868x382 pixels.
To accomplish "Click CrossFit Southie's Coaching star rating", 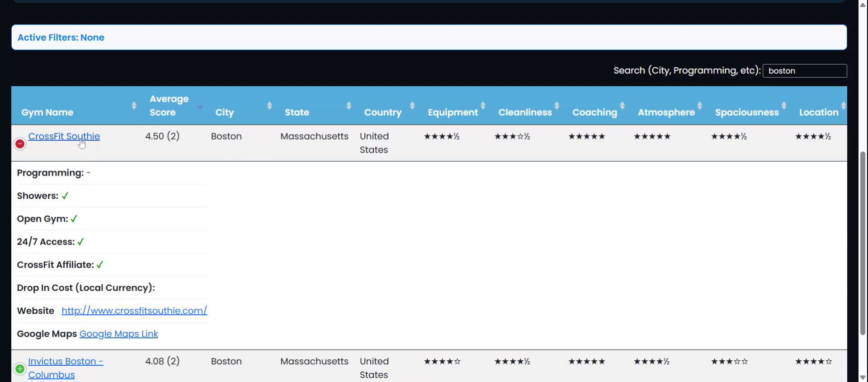I will tap(586, 136).
